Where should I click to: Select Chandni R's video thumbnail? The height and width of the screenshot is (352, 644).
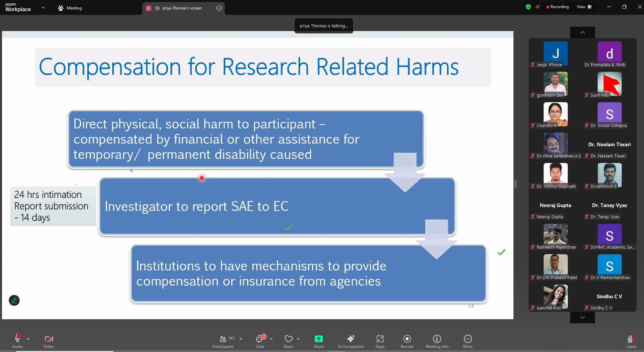tap(555, 115)
